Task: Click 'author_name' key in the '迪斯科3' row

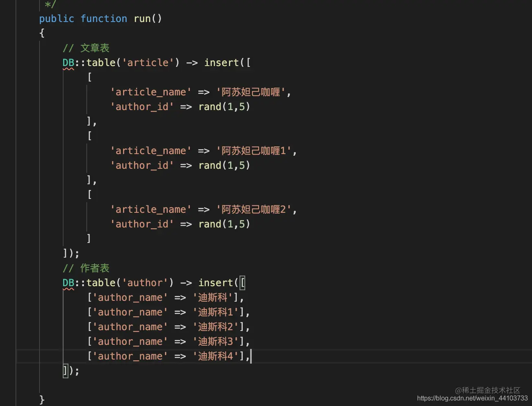Action: click(130, 342)
